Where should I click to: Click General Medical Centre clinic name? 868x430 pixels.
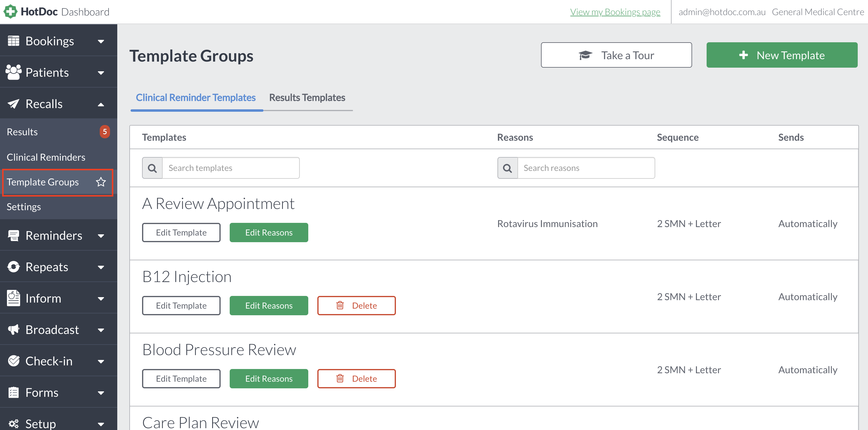pos(818,12)
